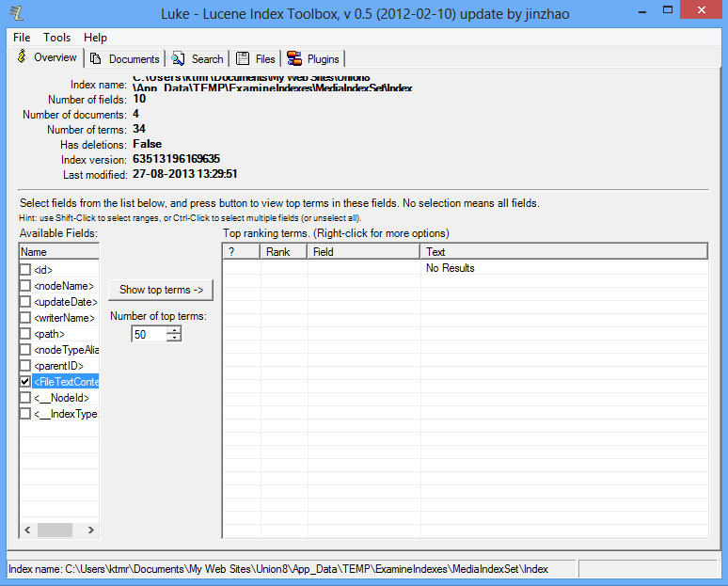Maximize the Luke window
728x586 pixels.
pos(668,10)
